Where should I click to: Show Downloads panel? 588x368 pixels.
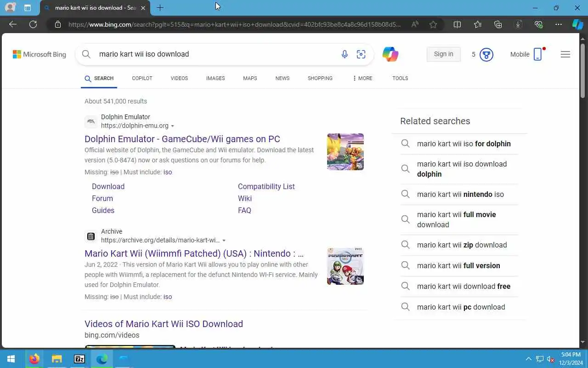518,24
